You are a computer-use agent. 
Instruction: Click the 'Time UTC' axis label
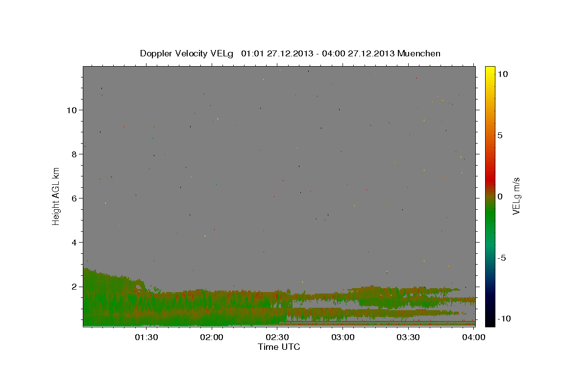pyautogui.click(x=279, y=347)
